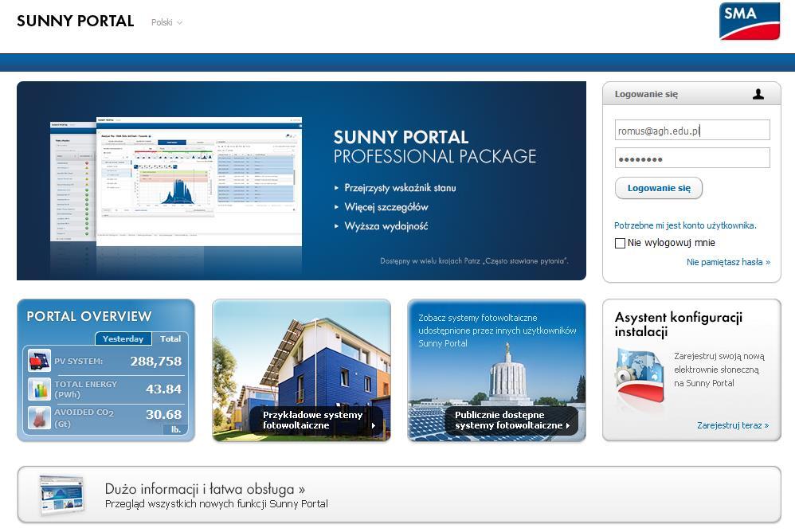Open 'Potrzebne mi jest konto użytkownika' link
The width and height of the screenshot is (795, 532).
coord(685,225)
